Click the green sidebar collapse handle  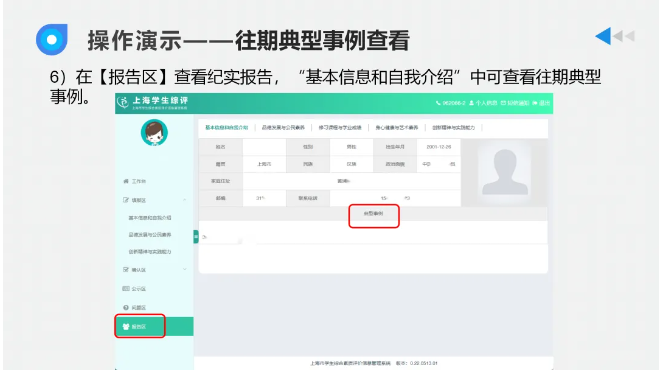tap(196, 237)
